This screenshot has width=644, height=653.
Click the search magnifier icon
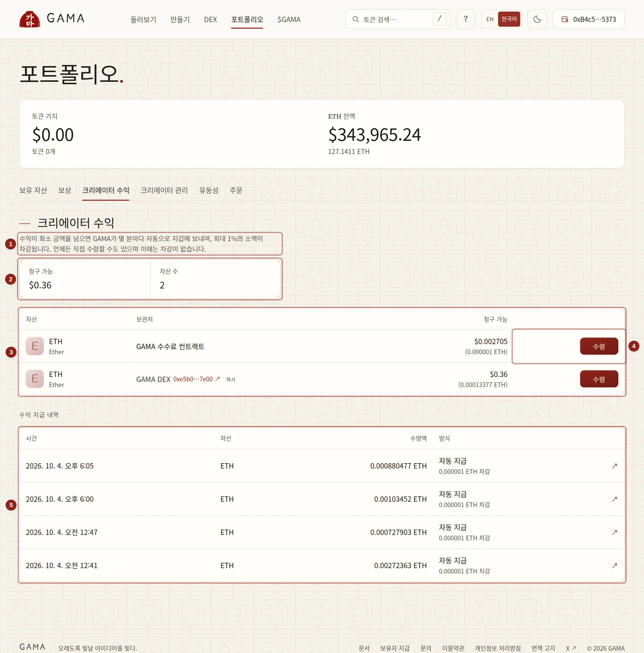click(355, 19)
